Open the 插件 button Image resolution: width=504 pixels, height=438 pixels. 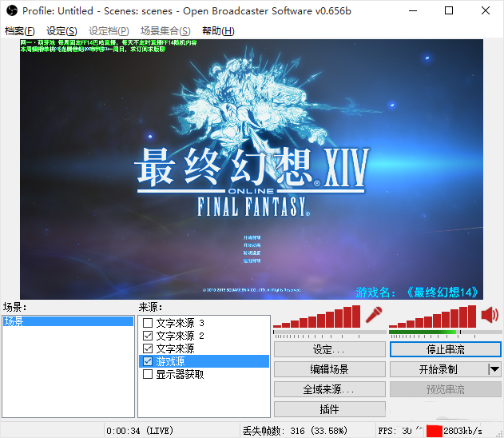[x=329, y=409]
